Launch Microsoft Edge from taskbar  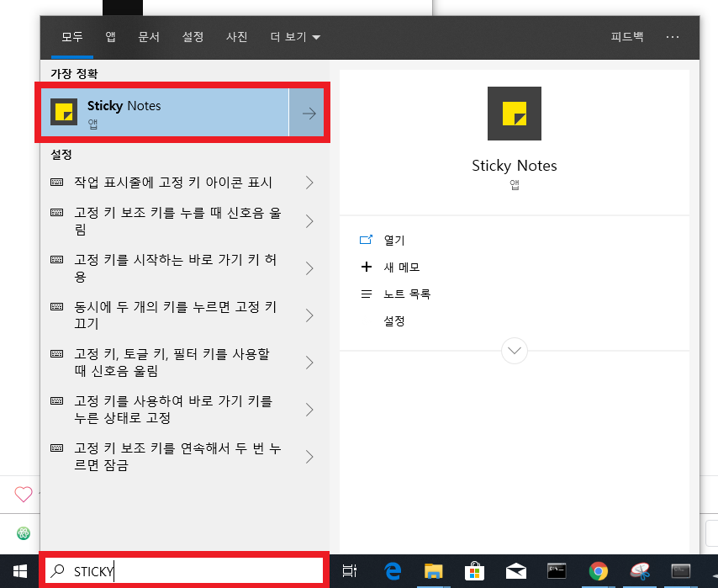[x=393, y=571]
